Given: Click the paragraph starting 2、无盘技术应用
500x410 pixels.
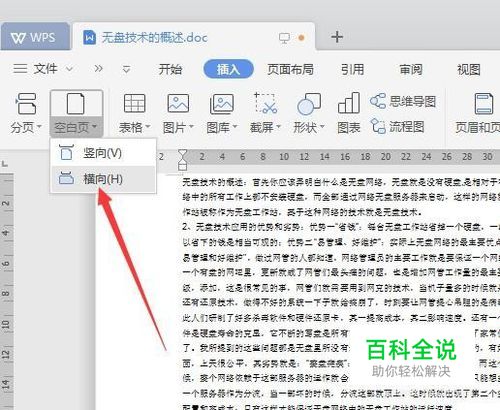Looking at the screenshot, I should (x=341, y=227).
